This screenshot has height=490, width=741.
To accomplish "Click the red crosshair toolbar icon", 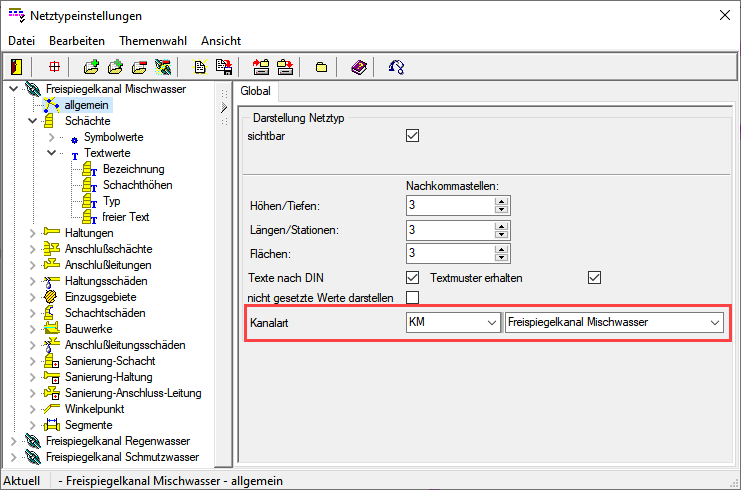I will point(54,67).
